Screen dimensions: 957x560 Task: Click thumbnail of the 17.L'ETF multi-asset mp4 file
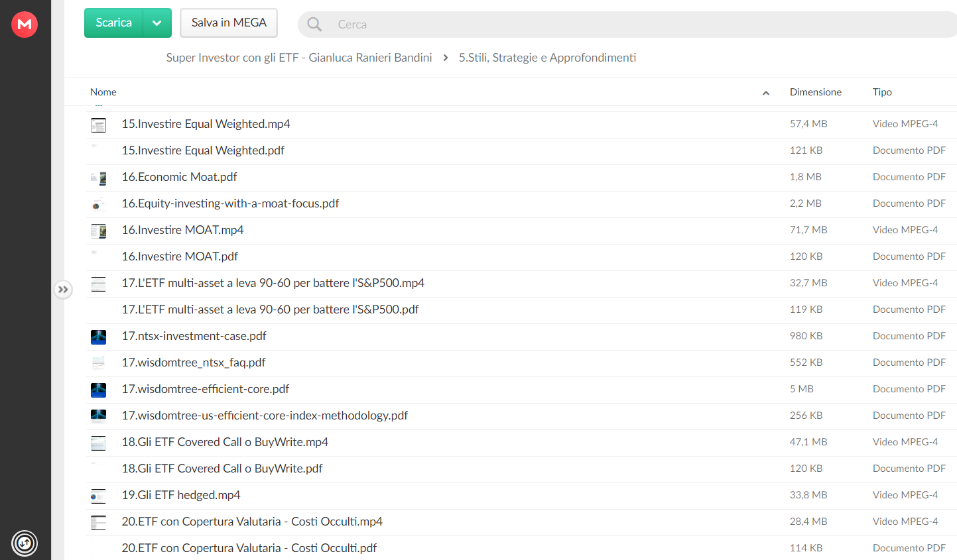(98, 284)
